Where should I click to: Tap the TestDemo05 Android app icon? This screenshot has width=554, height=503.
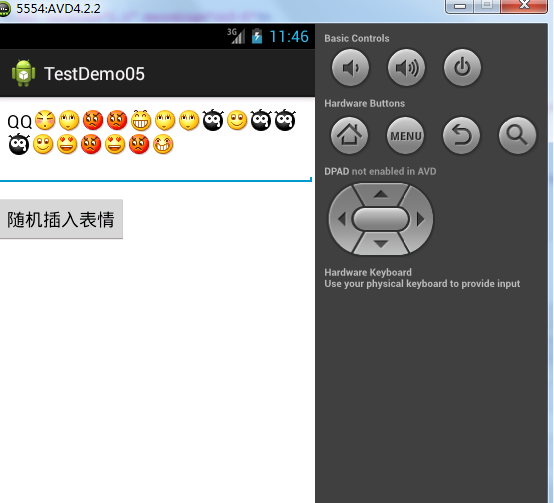[23, 73]
